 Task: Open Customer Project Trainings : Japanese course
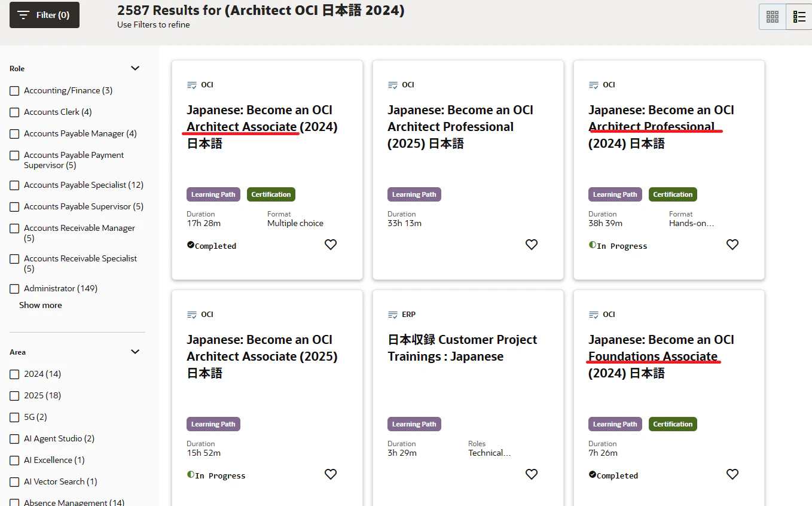tap(462, 348)
